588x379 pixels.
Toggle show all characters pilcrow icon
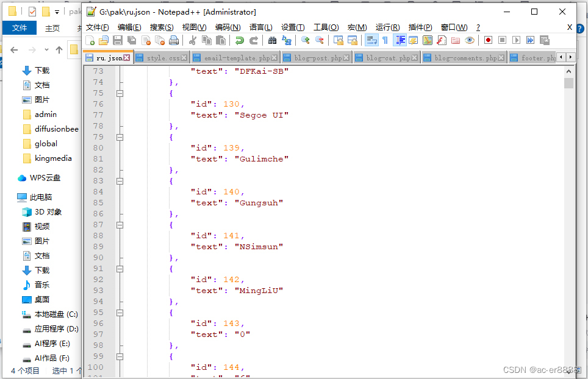point(385,40)
